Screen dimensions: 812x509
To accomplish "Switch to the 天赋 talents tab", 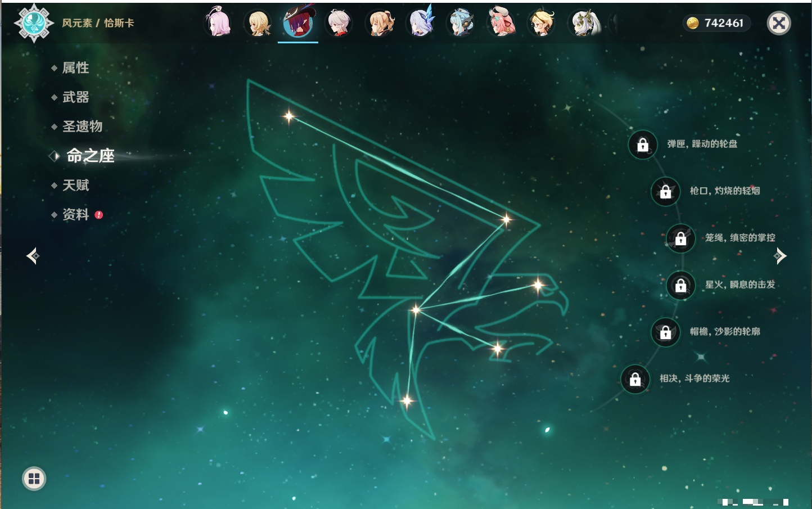I will tap(76, 185).
